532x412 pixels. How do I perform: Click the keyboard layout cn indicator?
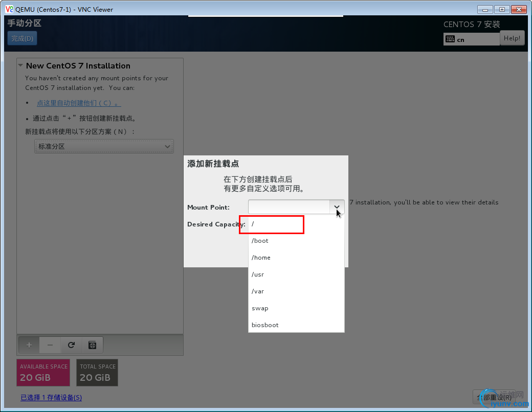point(471,39)
